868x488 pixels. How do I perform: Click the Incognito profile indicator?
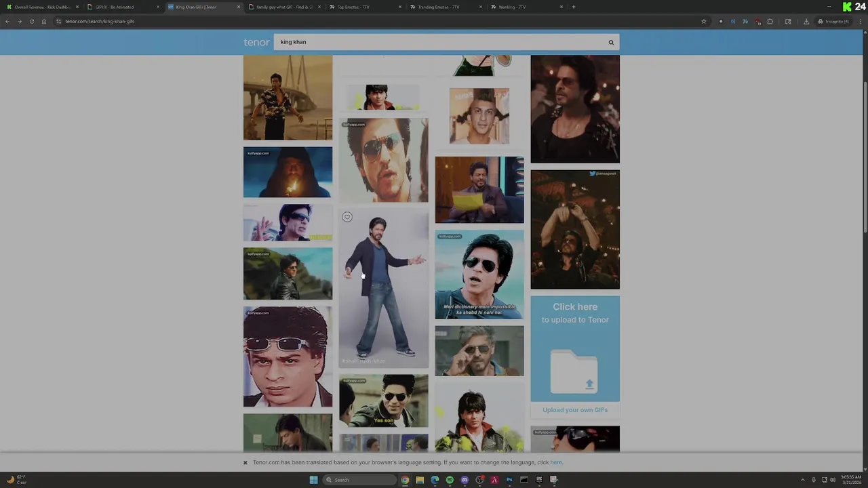point(833,22)
